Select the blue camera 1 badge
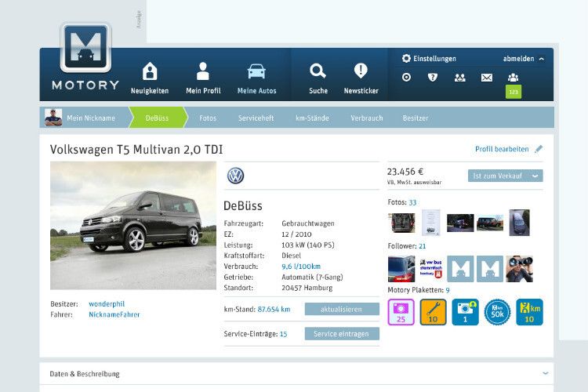This screenshot has height=392, width=588. (465, 312)
